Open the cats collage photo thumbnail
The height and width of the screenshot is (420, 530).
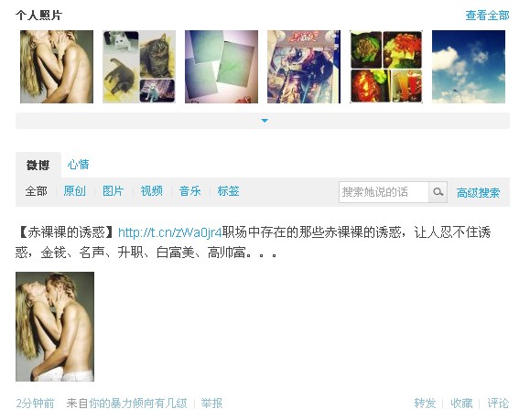(139, 67)
